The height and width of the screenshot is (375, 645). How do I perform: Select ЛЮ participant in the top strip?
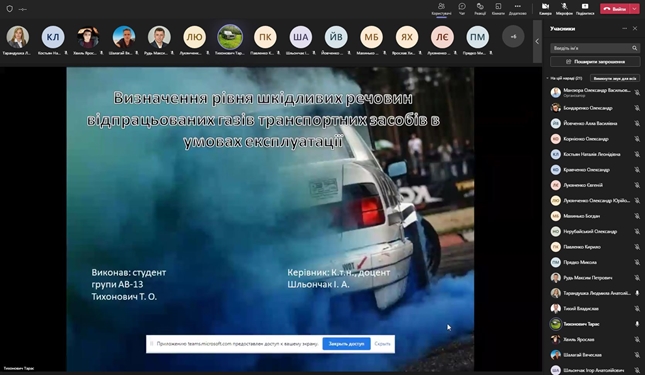pos(194,37)
